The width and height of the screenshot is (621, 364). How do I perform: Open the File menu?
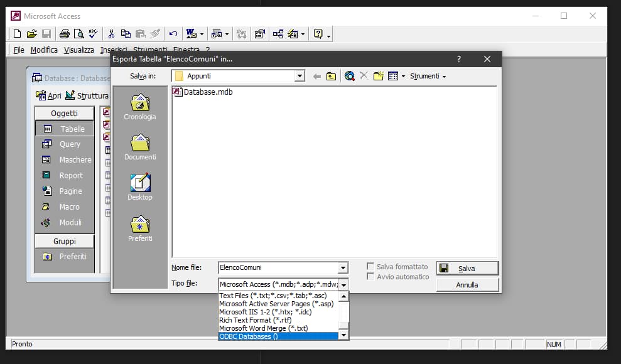tap(19, 50)
